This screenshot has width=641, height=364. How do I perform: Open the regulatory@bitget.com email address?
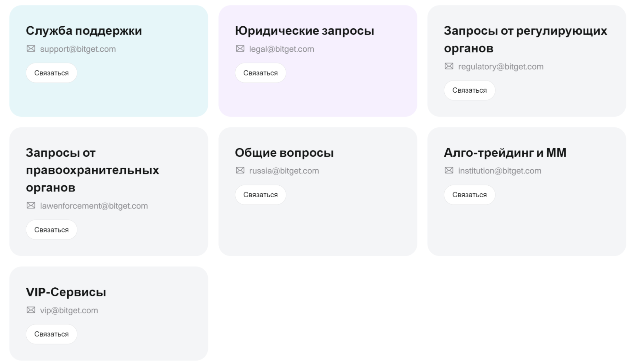501,67
